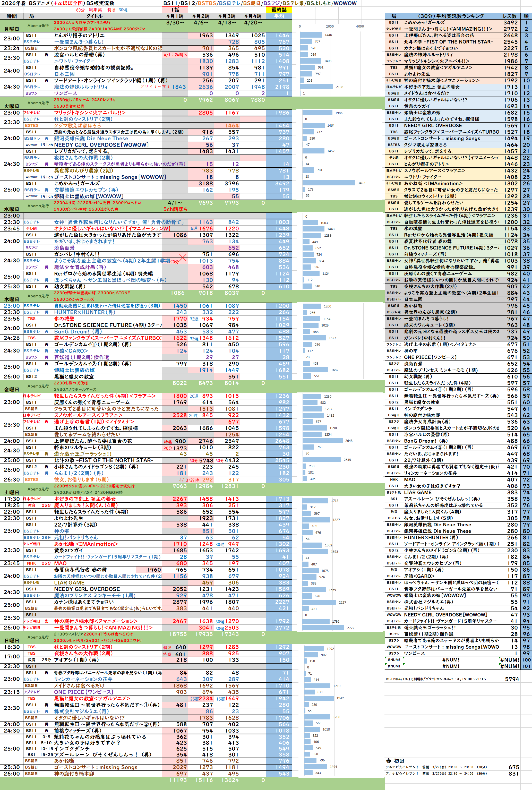Select the 火曜日 day label
The height and width of the screenshot is (790, 532).
tap(12, 106)
